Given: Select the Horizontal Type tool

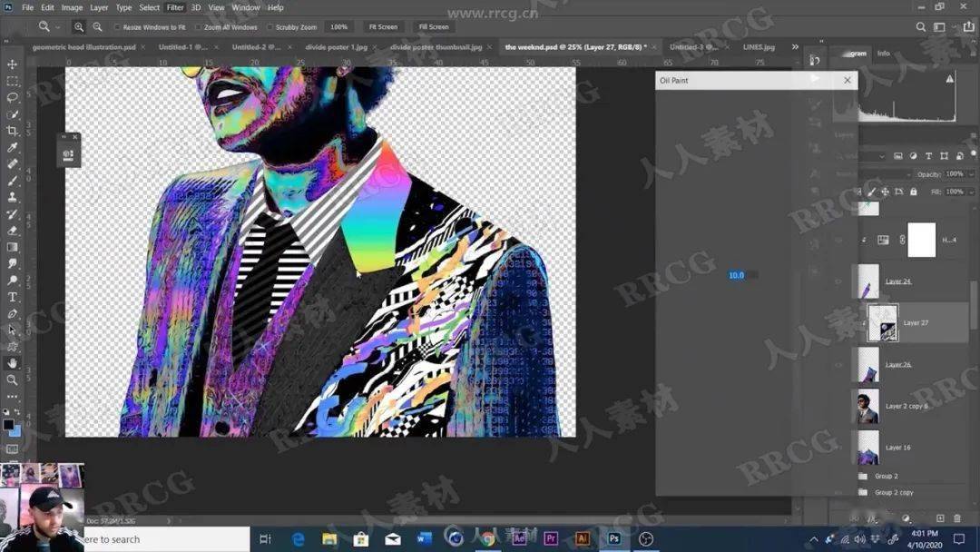Looking at the screenshot, I should point(12,297).
